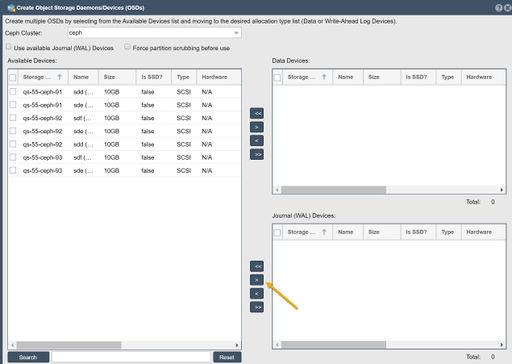The image size is (512, 364).
Task: Click right scroll arrow of Journal Devices list
Action: click(x=502, y=344)
